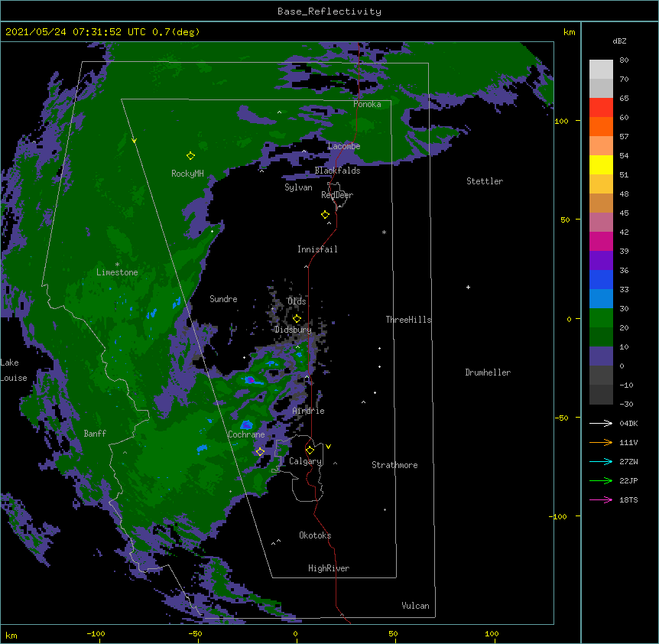Select the yellow diamond marker above RockyMH
The image size is (659, 644).
pos(190,156)
